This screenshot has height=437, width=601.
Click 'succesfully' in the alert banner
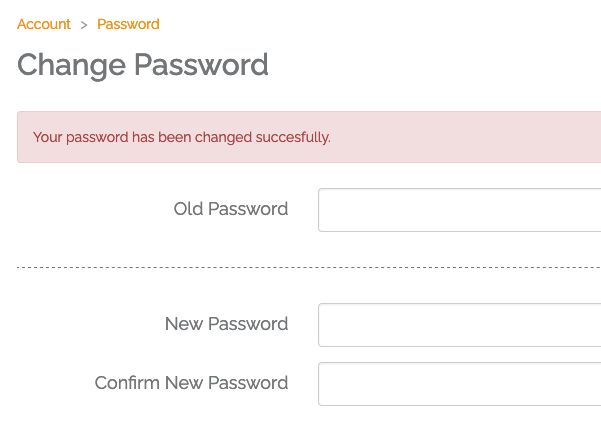(x=294, y=137)
